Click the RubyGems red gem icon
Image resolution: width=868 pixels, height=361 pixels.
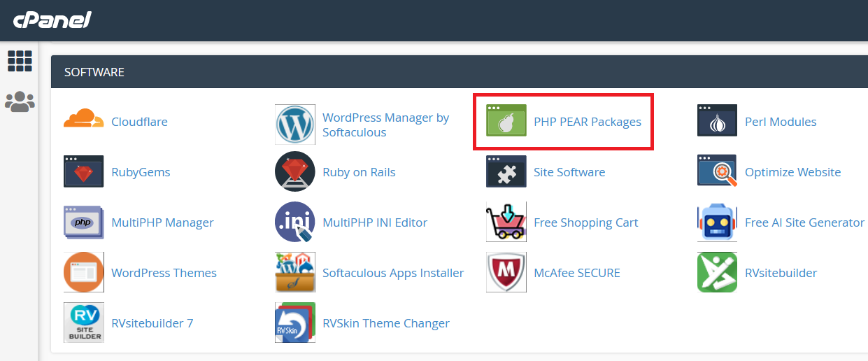83,171
